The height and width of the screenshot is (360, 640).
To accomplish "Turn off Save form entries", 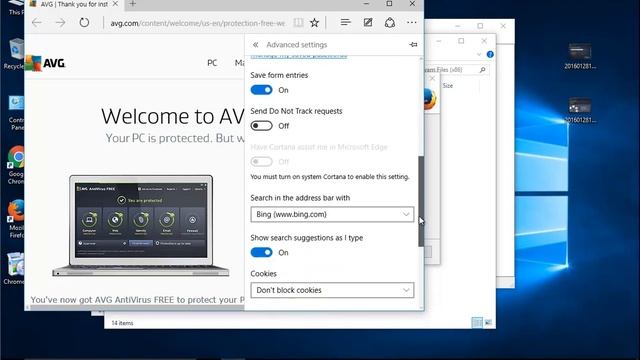I will pyautogui.click(x=261, y=90).
